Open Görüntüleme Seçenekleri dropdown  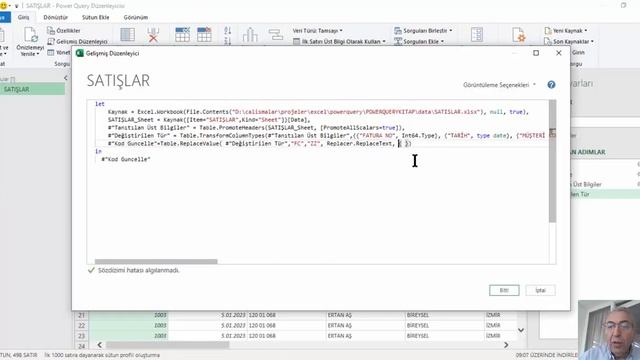coord(499,84)
